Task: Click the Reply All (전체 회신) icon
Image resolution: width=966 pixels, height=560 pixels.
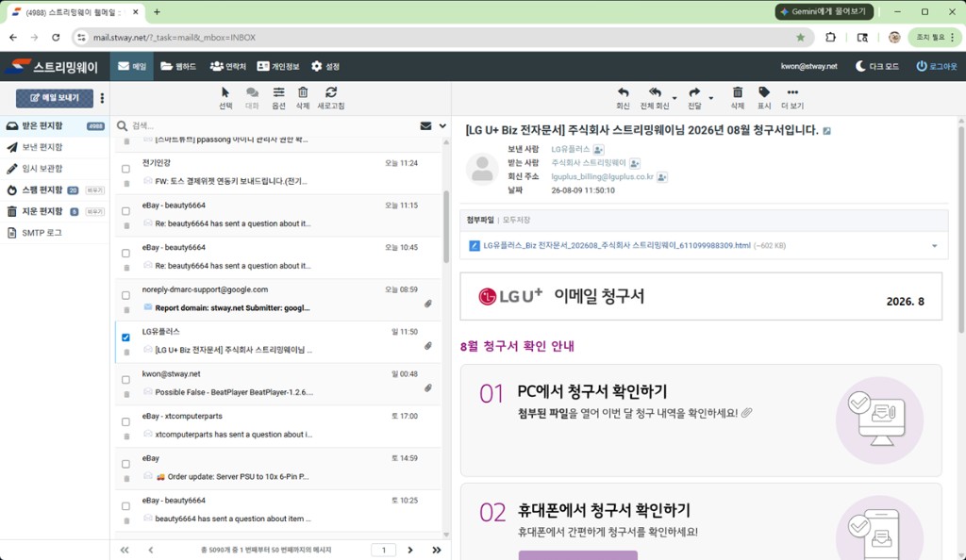Action: click(655, 92)
